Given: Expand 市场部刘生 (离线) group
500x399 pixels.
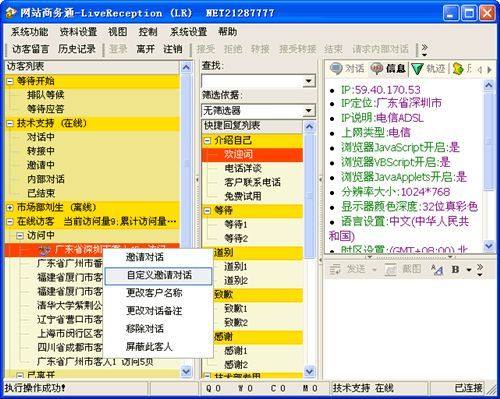Looking at the screenshot, I should (10, 207).
